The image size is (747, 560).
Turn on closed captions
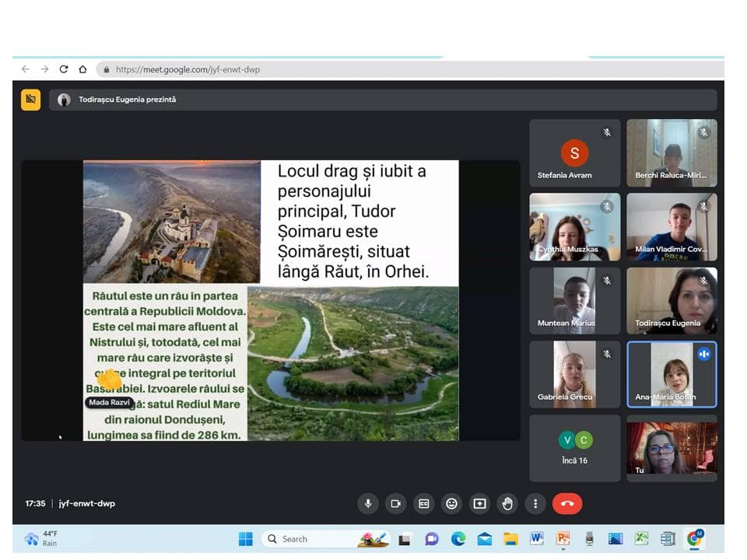[x=423, y=504]
